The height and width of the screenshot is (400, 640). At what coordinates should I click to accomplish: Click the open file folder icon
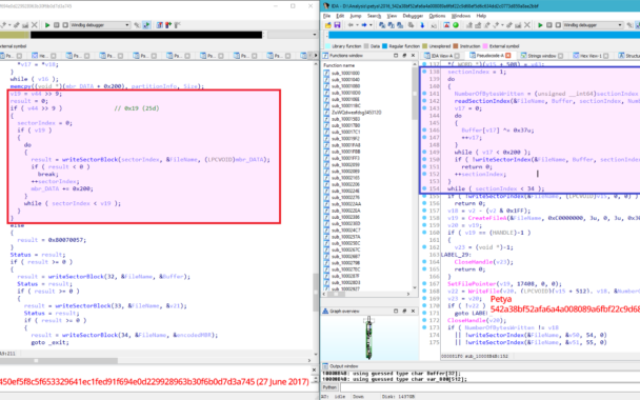[328, 25]
